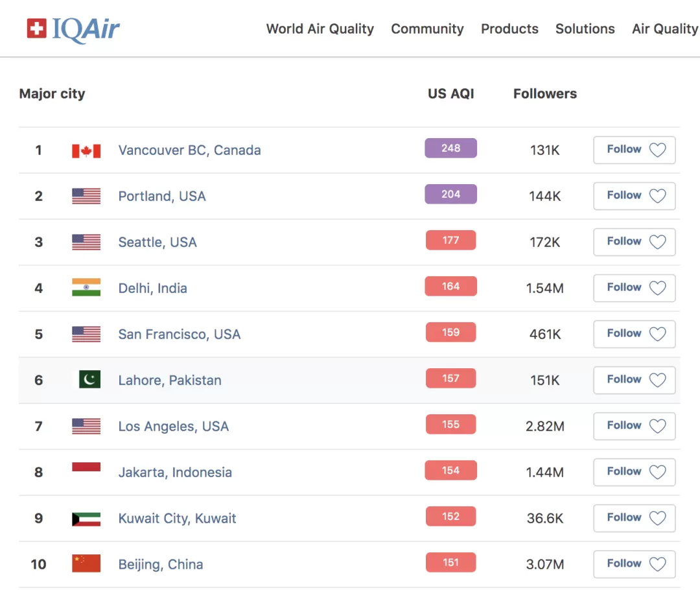Open the Jakarta, Indonesia city link

tap(175, 472)
